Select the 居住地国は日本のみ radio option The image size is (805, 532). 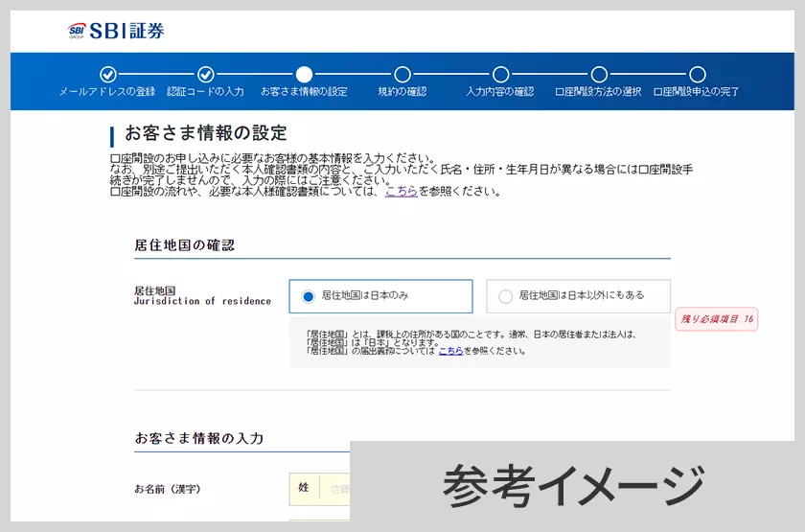tap(309, 296)
